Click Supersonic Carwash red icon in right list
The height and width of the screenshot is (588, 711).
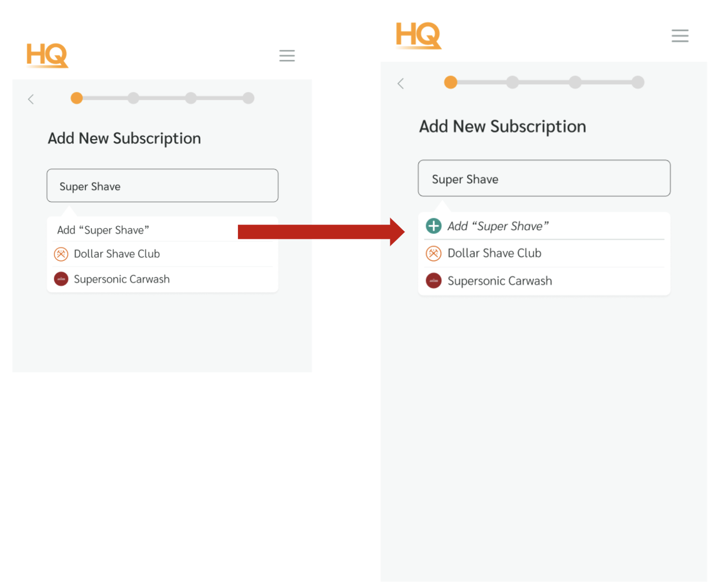433,280
